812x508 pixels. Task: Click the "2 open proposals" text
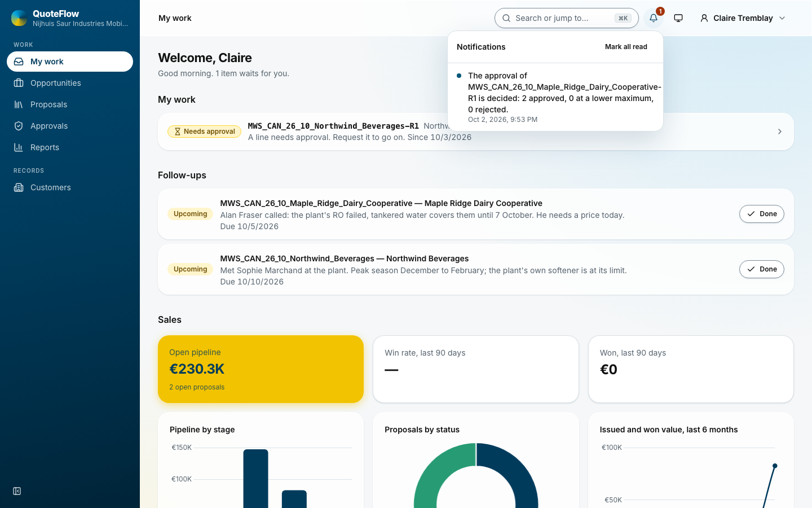tap(197, 387)
